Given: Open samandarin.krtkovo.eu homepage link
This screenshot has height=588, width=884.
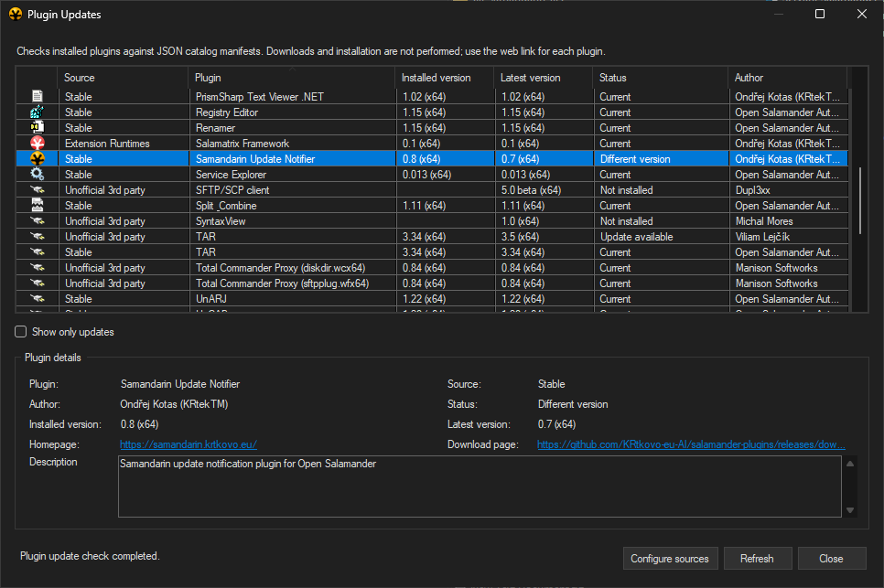Looking at the screenshot, I should (x=189, y=444).
